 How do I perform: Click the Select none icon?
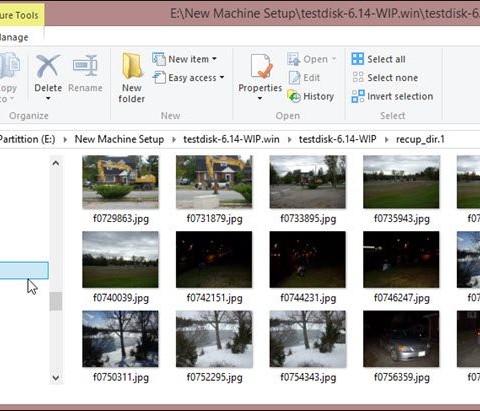coord(358,77)
